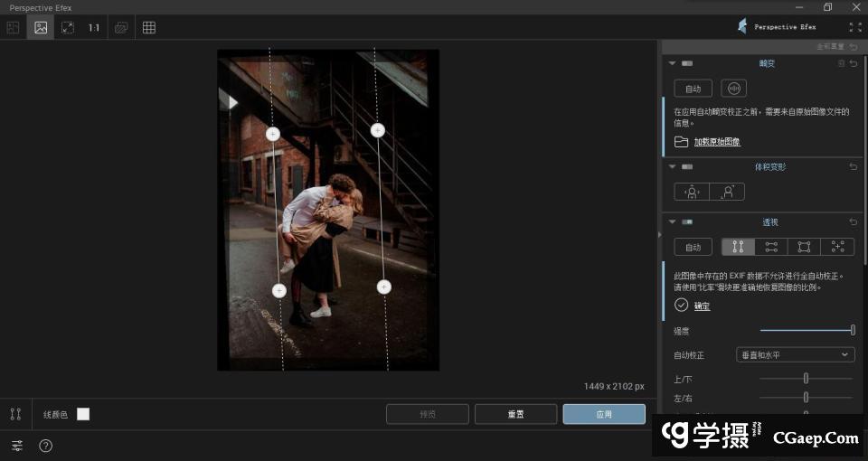This screenshot has width=868, height=461.
Task: Set zoom to 1:1
Action: click(x=94, y=27)
